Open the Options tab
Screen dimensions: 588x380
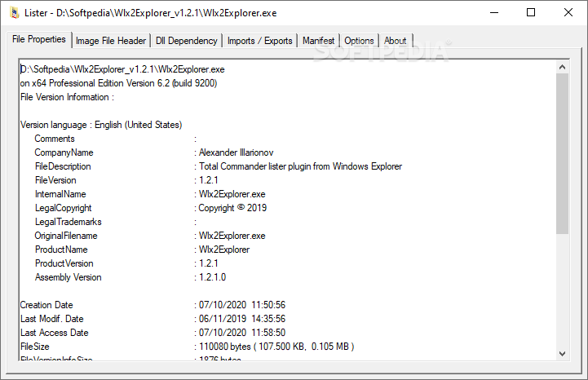click(x=360, y=41)
